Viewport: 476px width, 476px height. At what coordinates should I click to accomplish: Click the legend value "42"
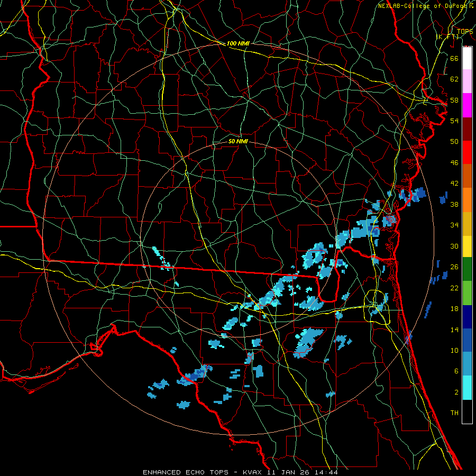tap(454, 184)
